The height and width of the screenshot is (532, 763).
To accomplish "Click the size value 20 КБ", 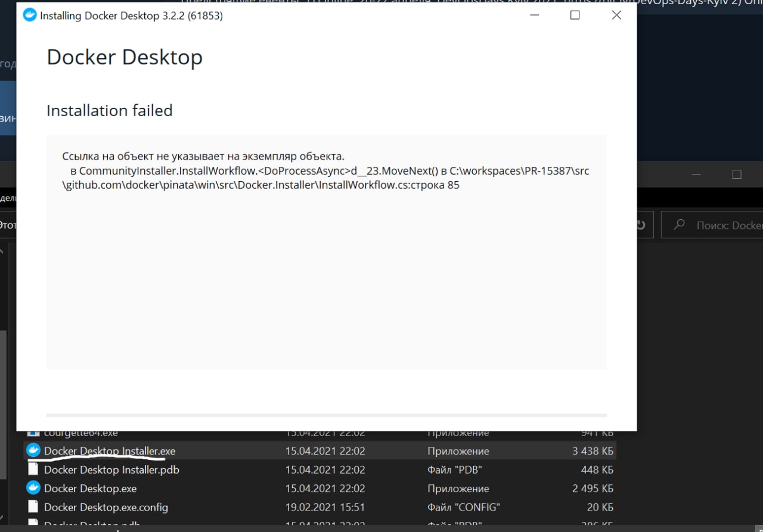I will pyautogui.click(x=601, y=507).
